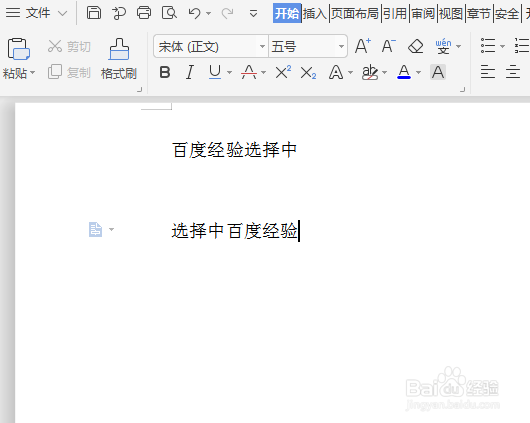
Task: Open the strikethrough options dropdown
Action: point(264,72)
